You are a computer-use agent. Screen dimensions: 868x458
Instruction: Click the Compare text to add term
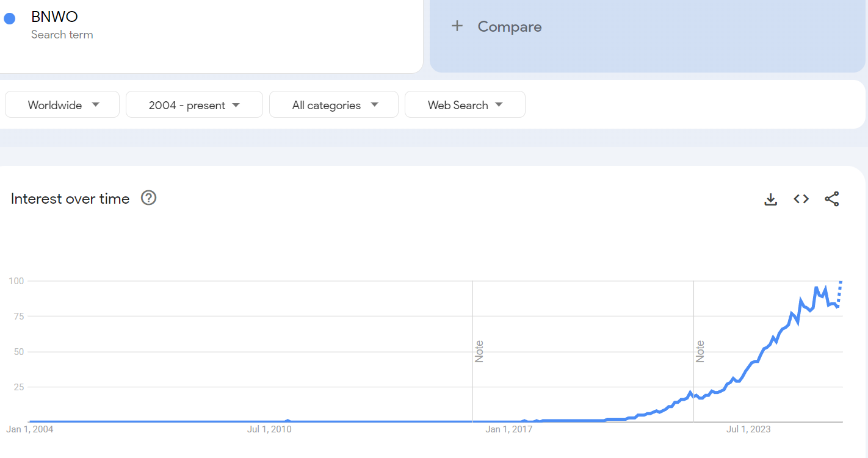click(x=510, y=27)
